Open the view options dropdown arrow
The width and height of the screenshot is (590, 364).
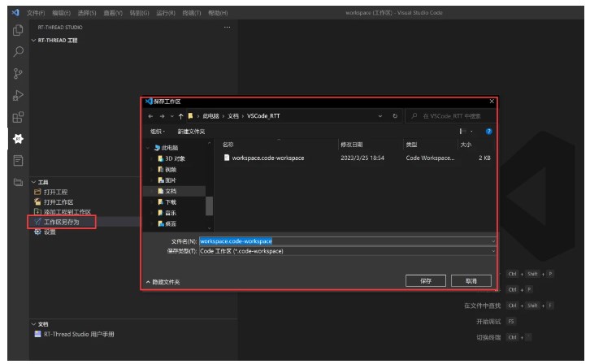[471, 132]
